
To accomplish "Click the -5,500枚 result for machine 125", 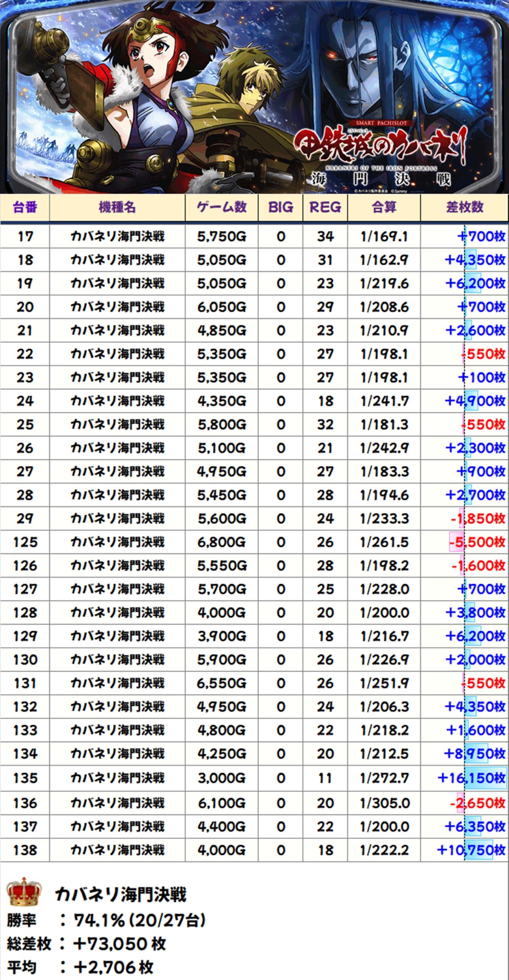I will click(477, 542).
